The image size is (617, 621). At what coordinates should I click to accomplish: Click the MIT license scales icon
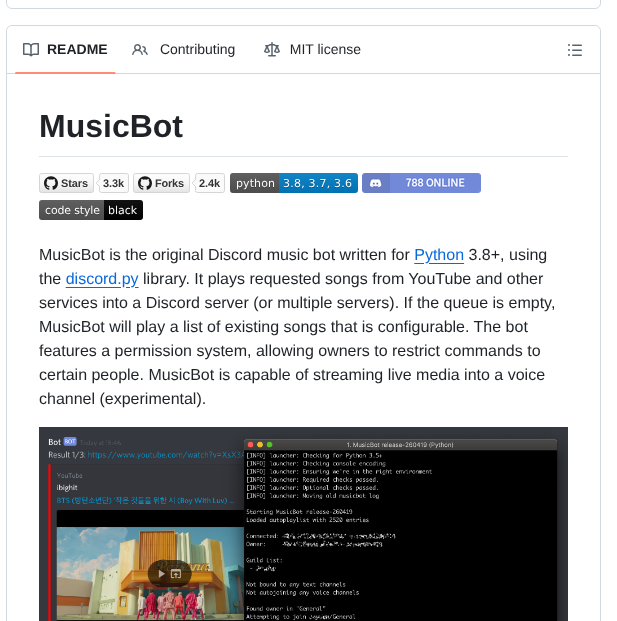click(272, 50)
